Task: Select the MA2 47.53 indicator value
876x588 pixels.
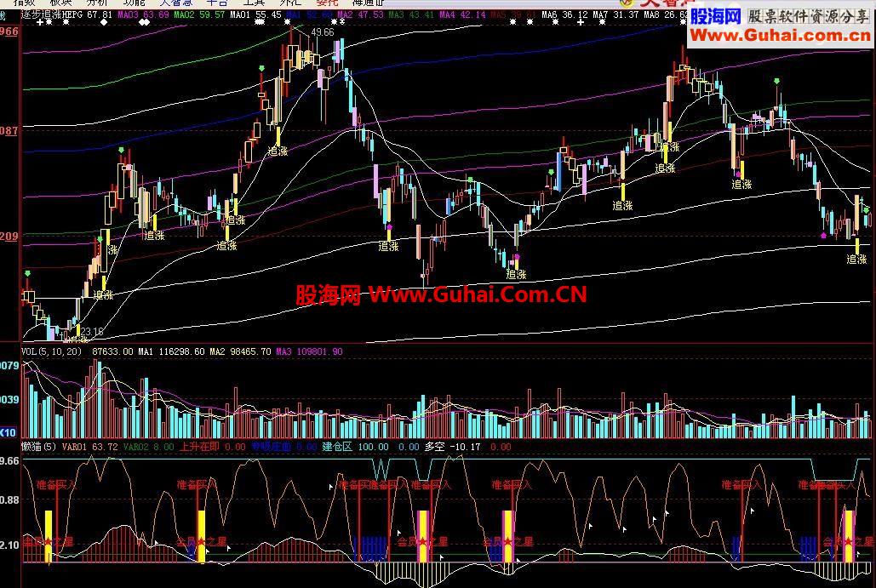Action: (x=360, y=14)
